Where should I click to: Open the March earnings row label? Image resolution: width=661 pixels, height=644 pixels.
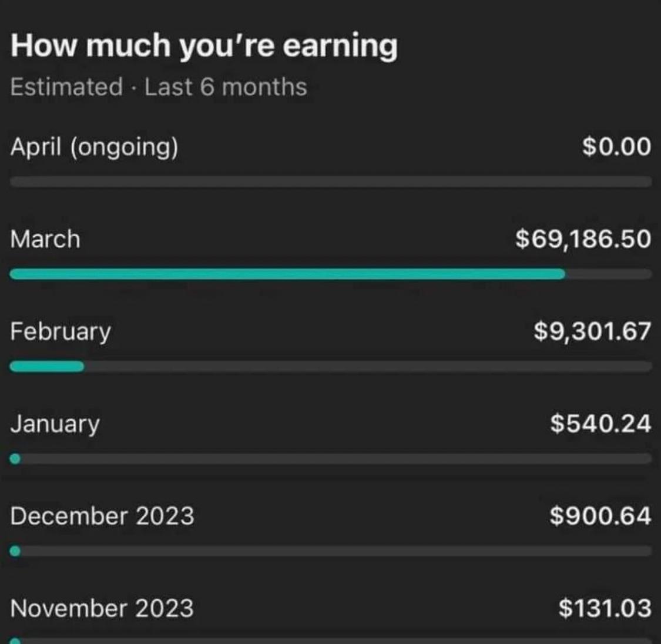point(45,239)
